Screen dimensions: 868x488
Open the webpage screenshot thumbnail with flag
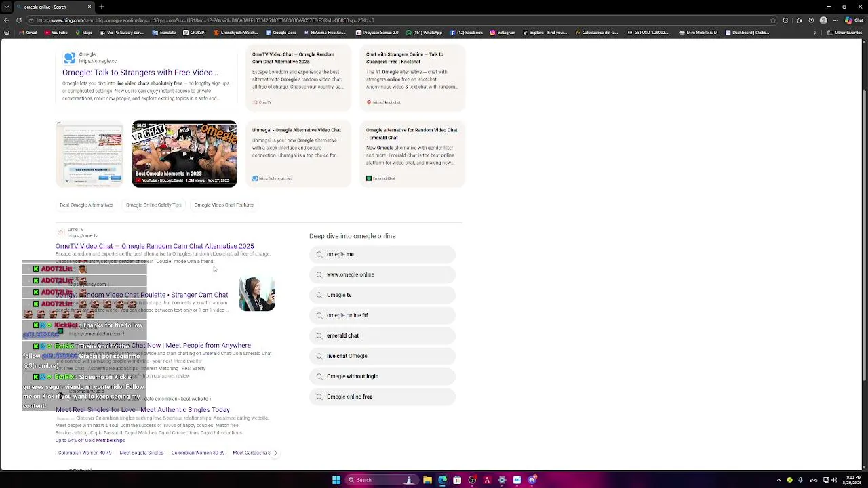coord(90,154)
